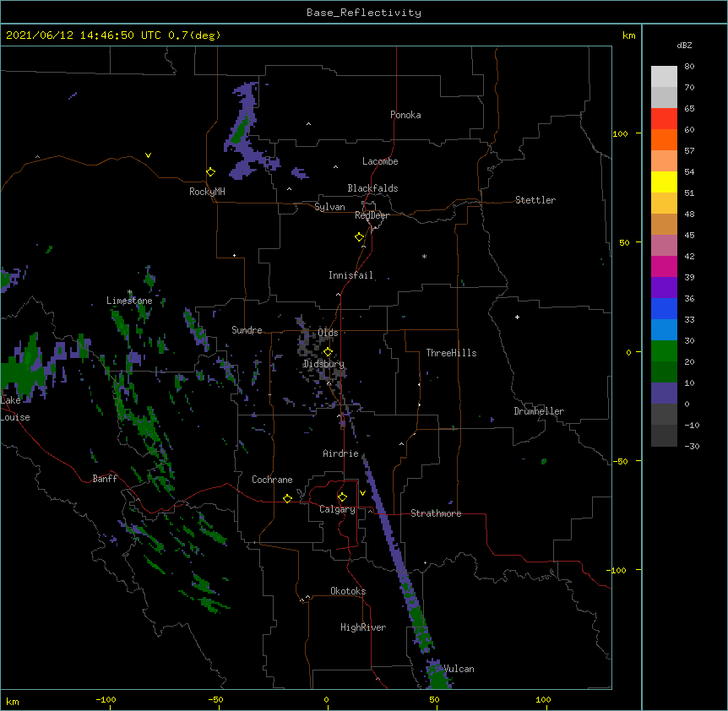This screenshot has width=728, height=711.
Task: Select the yellow 54 dBZ legend color
Action: click(664, 182)
